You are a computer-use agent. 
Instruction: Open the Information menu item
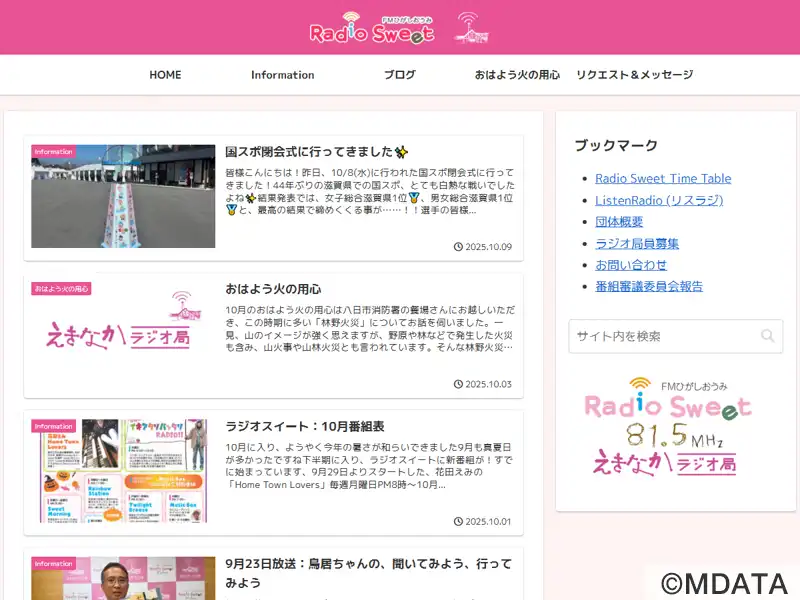[283, 75]
